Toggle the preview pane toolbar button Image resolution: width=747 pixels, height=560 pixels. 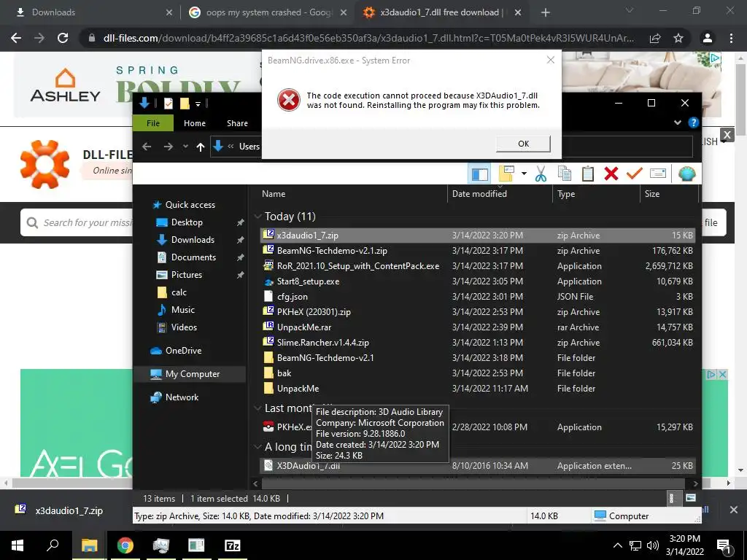click(x=480, y=174)
